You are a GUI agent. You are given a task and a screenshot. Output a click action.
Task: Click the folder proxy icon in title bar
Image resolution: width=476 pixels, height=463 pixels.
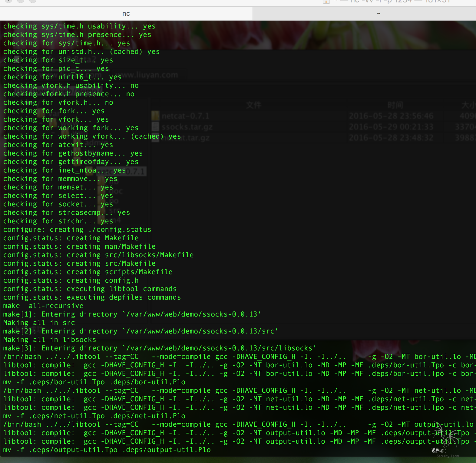click(326, 2)
